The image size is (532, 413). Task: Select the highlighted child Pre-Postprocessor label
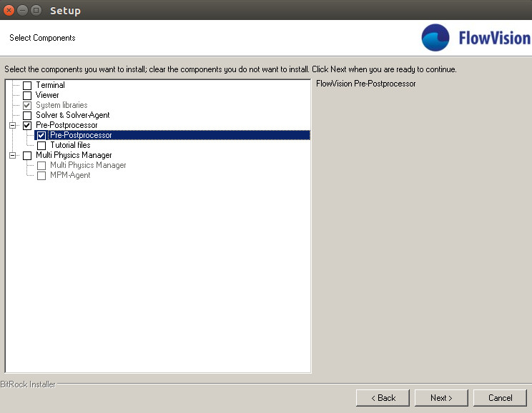[81, 135]
